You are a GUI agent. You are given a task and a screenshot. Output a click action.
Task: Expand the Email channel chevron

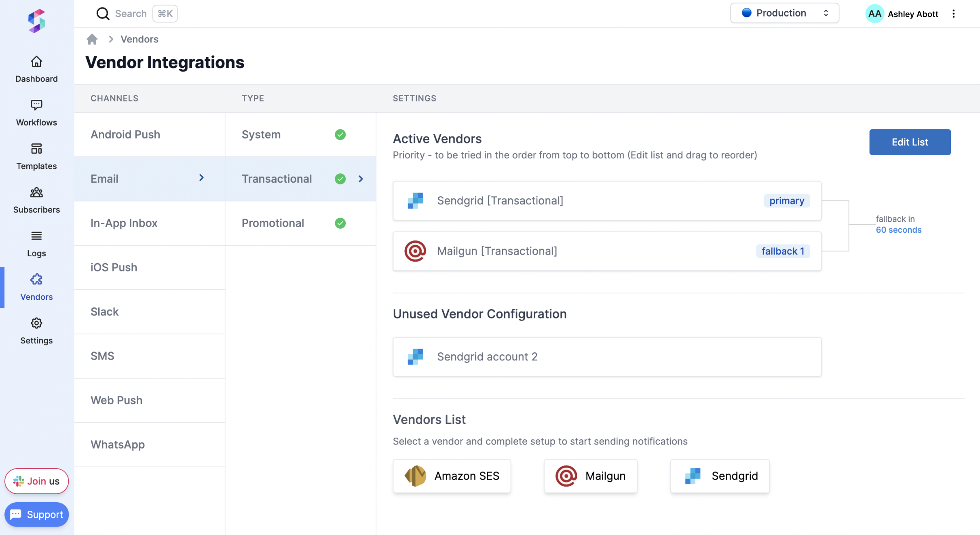pos(201,178)
